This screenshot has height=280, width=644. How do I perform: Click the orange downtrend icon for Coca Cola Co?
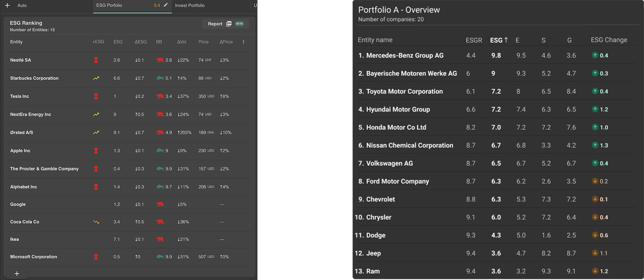[96, 222]
